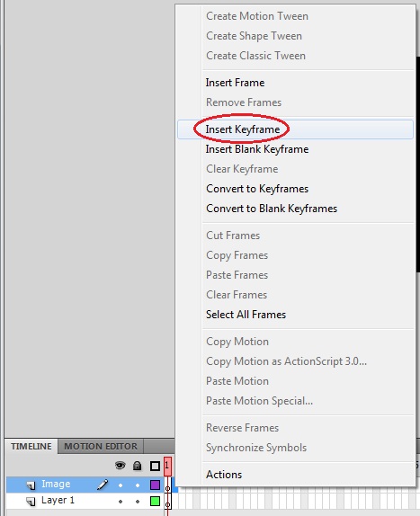Open Actions from the context menu
The image size is (420, 516).
(x=224, y=475)
